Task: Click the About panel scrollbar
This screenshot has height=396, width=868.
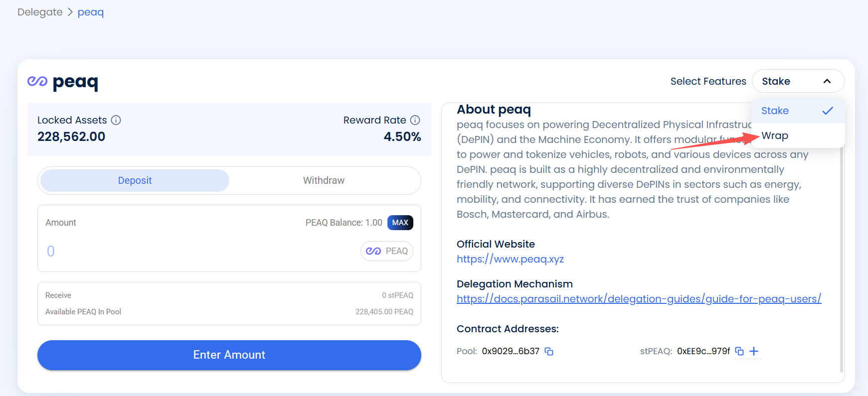Action: [842, 259]
